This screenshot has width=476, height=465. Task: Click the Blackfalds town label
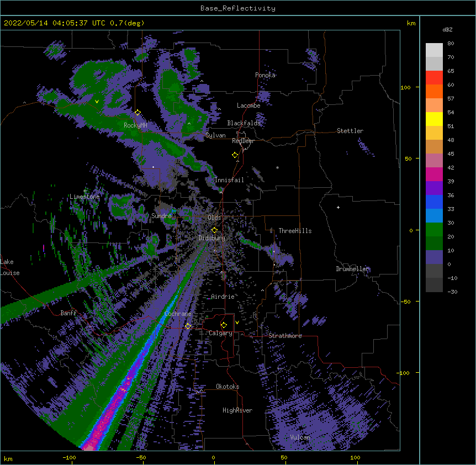tap(244, 123)
